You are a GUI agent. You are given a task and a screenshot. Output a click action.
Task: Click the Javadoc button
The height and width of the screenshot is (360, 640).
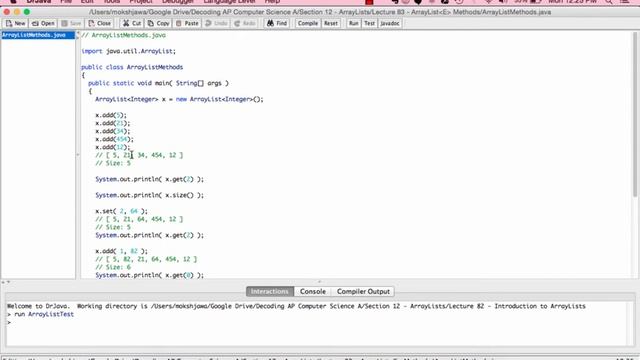390,23
